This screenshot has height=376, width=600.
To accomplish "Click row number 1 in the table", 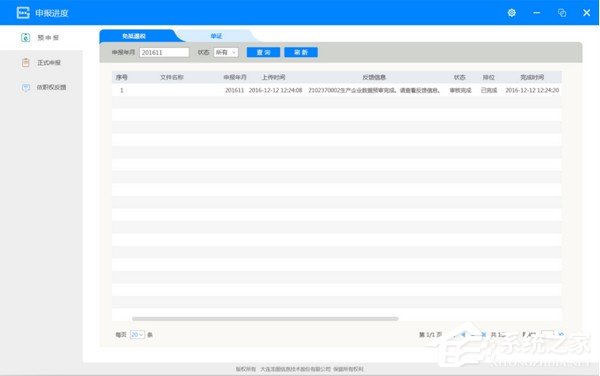I will pos(122,90).
